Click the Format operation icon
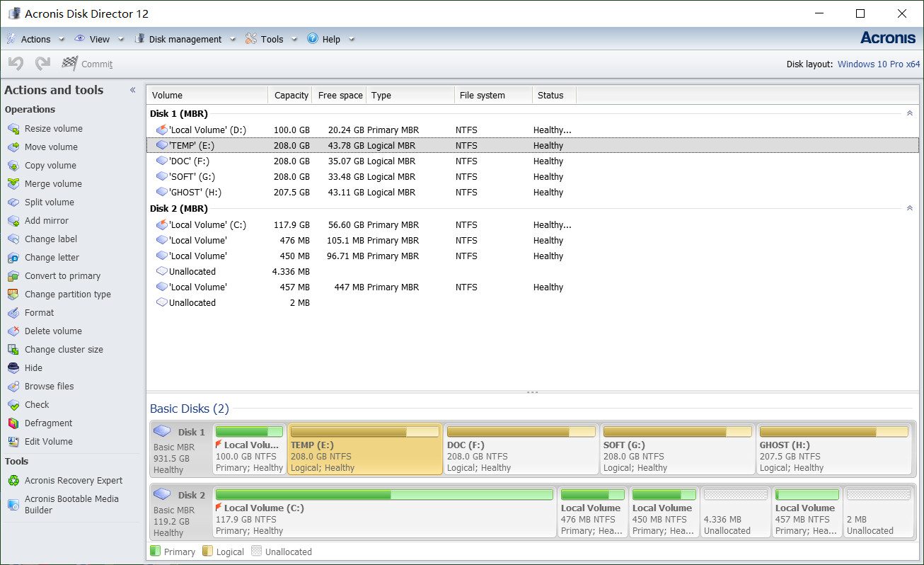The width and height of the screenshot is (924, 565). point(13,313)
